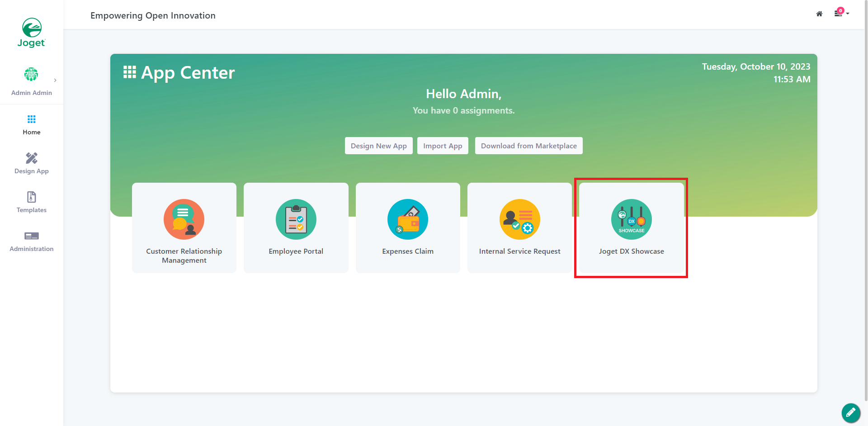The height and width of the screenshot is (426, 868).
Task: Open the Templates sidebar icon
Action: tap(32, 197)
